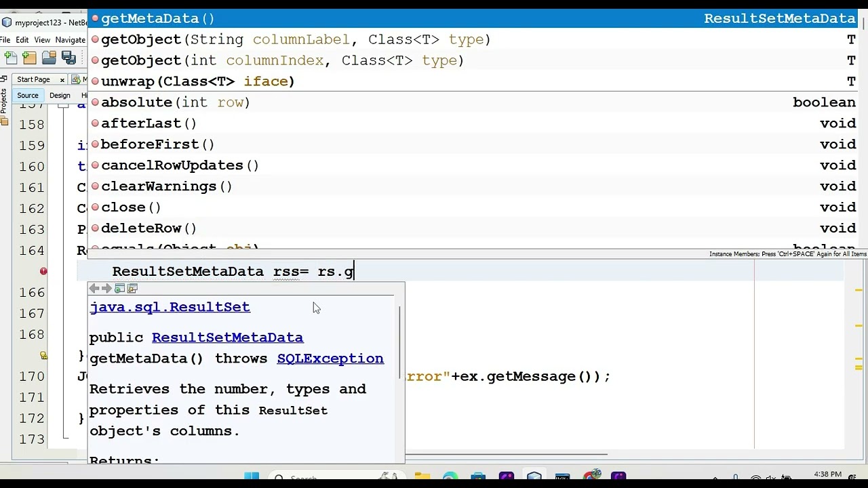Select getObject(String columnLabel, Class<T> type) completion
The image size is (868, 488).
(474, 39)
